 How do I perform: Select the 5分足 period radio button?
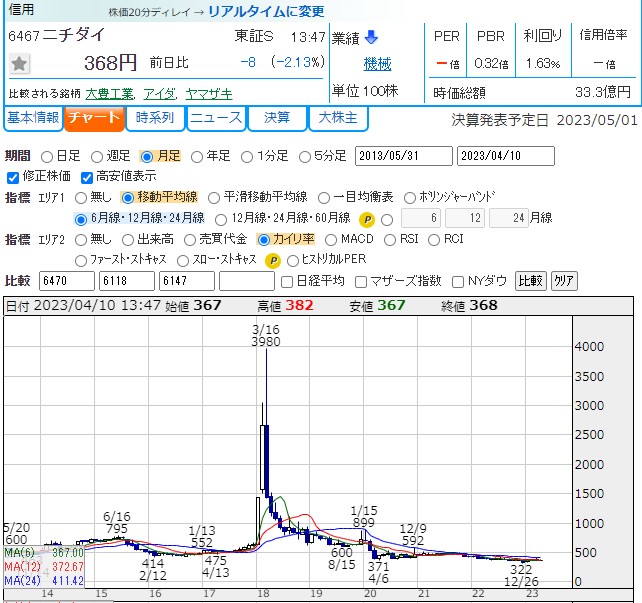[305, 157]
